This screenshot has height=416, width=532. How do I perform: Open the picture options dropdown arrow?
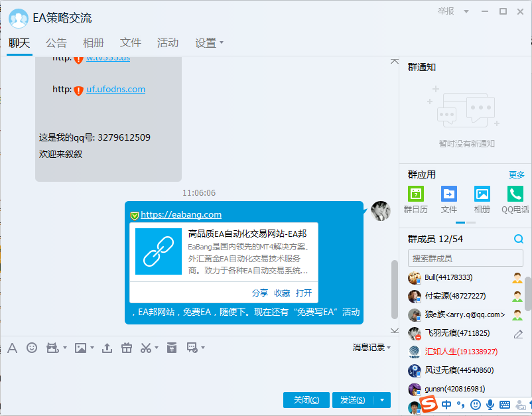click(92, 348)
